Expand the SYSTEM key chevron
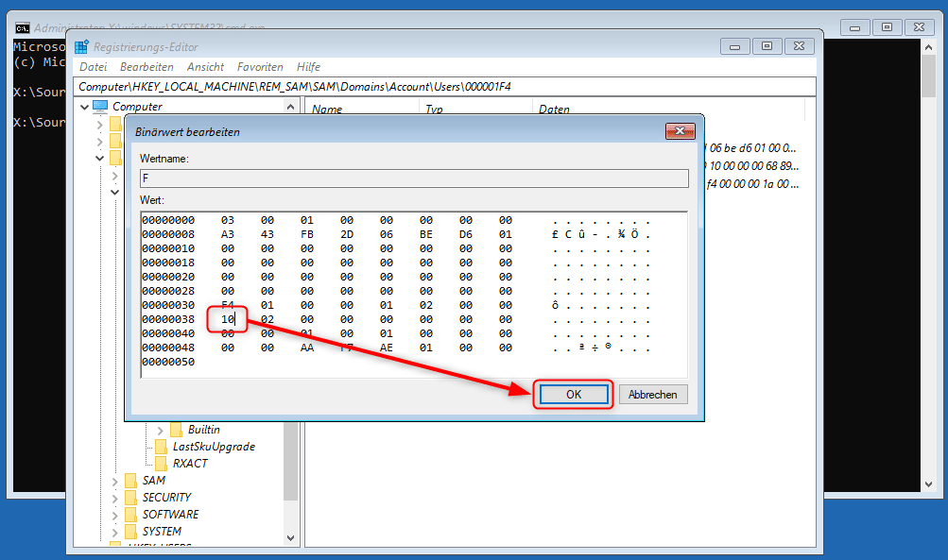This screenshot has width=948, height=560. tap(115, 532)
